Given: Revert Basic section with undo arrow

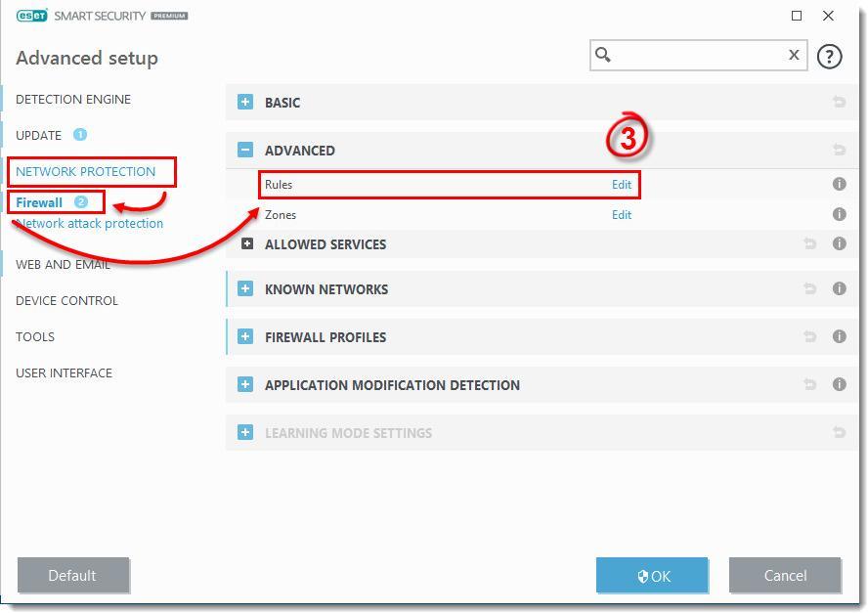Looking at the screenshot, I should point(839,102).
